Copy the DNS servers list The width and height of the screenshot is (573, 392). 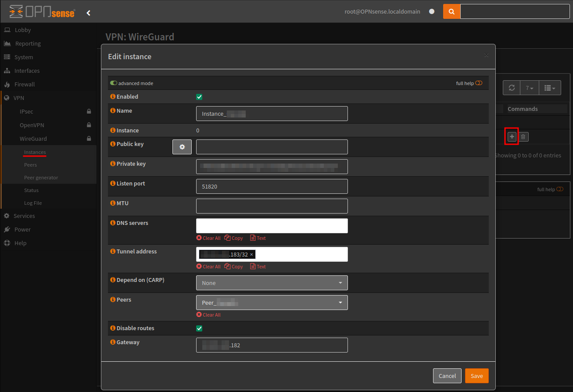[x=233, y=238]
